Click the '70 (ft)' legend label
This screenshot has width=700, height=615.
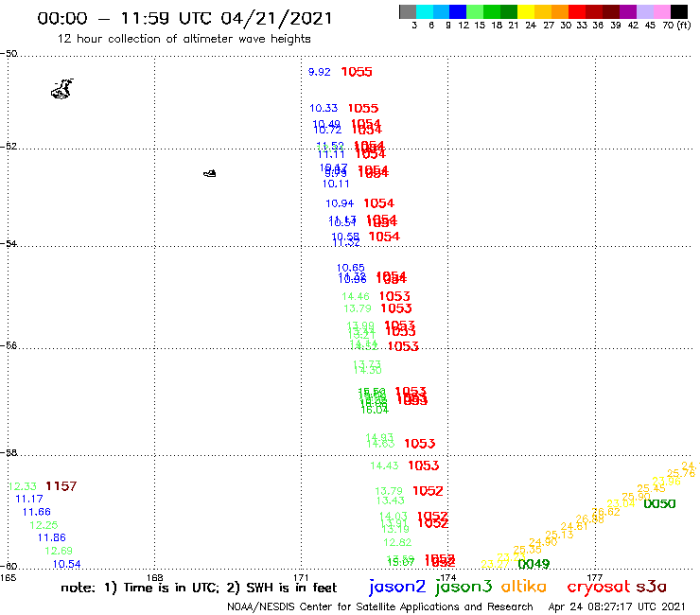676,26
